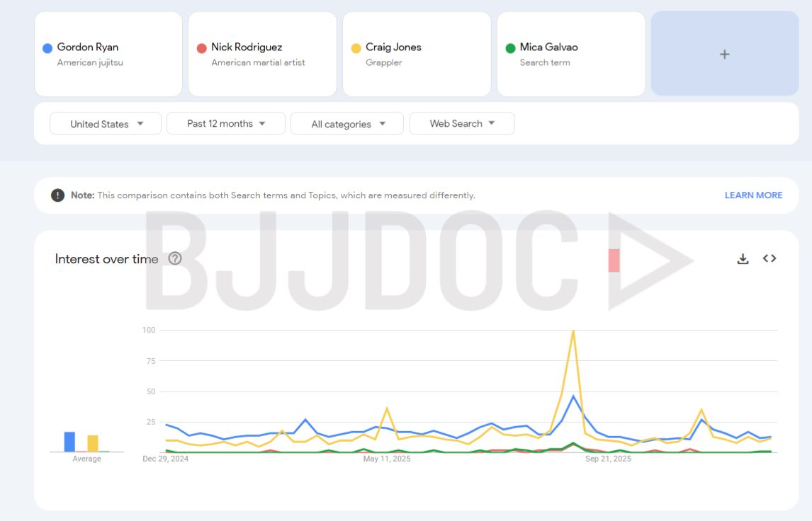
Task: Click the yellow average bar
Action: [93, 443]
